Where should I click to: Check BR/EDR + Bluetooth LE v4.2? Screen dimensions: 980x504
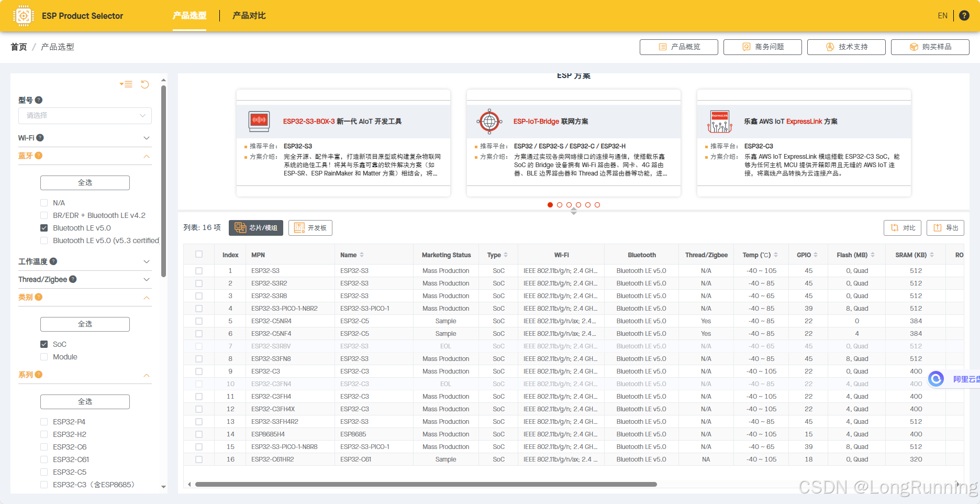44,215
